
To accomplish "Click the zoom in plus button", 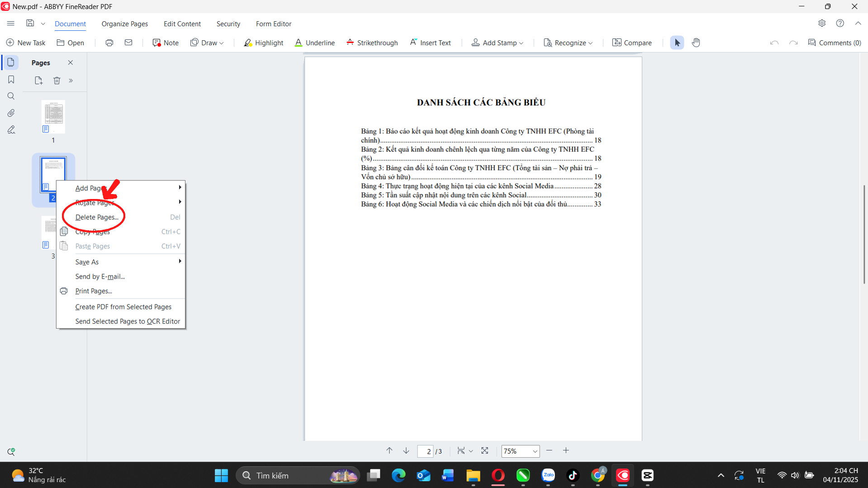I will click(x=566, y=450).
